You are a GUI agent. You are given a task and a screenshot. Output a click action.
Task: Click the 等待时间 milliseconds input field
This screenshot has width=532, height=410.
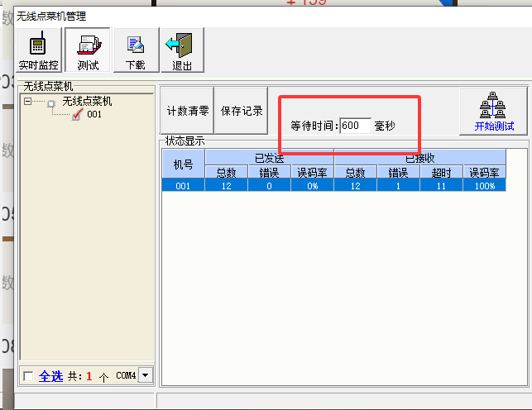(x=356, y=126)
